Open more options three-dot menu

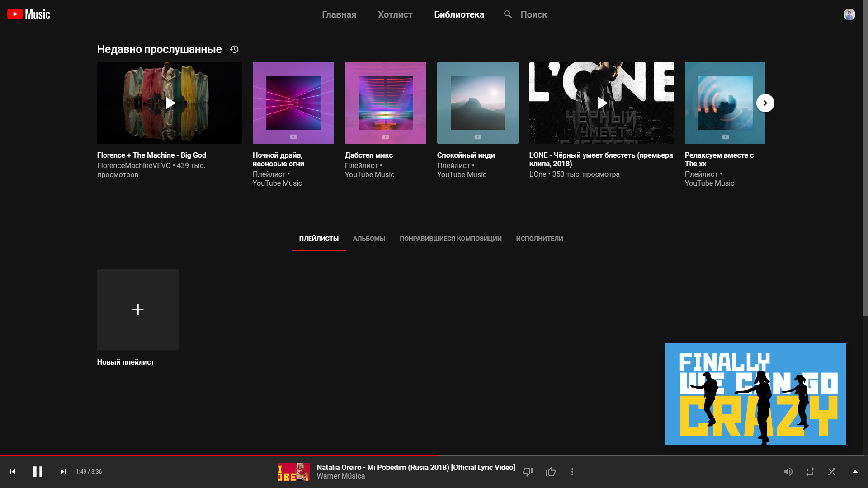[x=572, y=472]
